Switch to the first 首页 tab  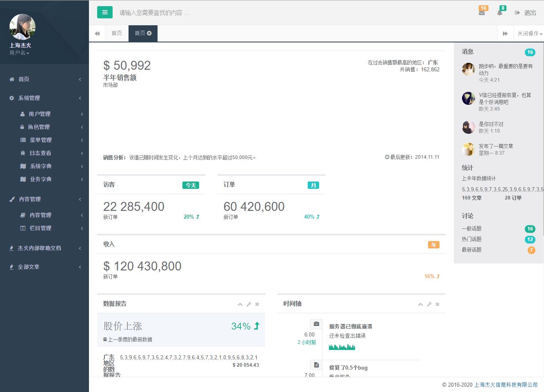pyautogui.click(x=117, y=33)
